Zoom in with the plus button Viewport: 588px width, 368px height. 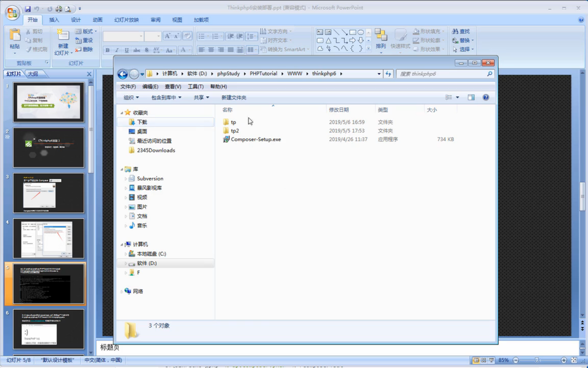click(563, 360)
